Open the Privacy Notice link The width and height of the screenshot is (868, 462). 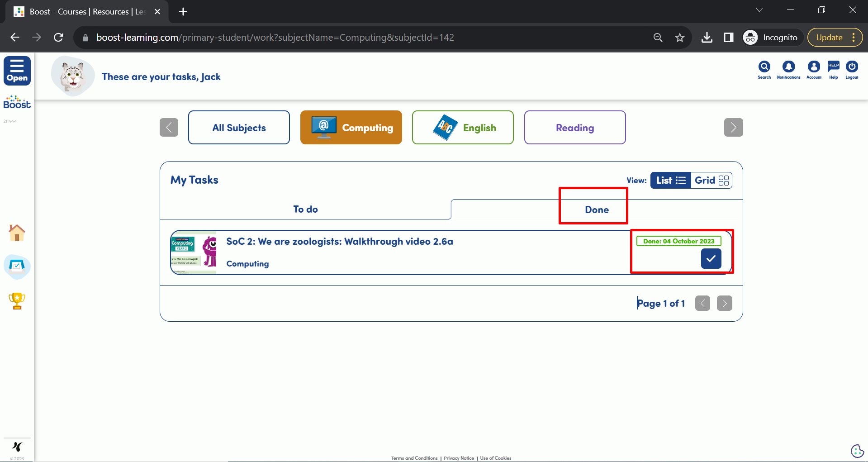[459, 458]
